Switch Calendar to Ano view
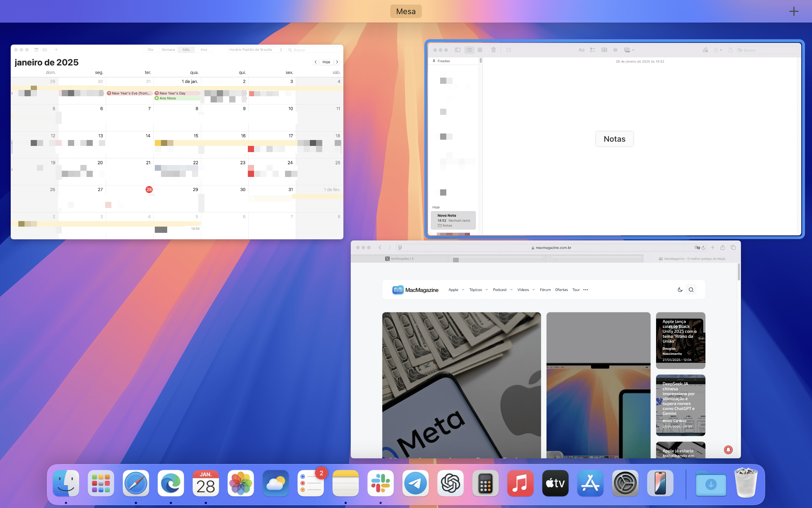 tap(204, 50)
